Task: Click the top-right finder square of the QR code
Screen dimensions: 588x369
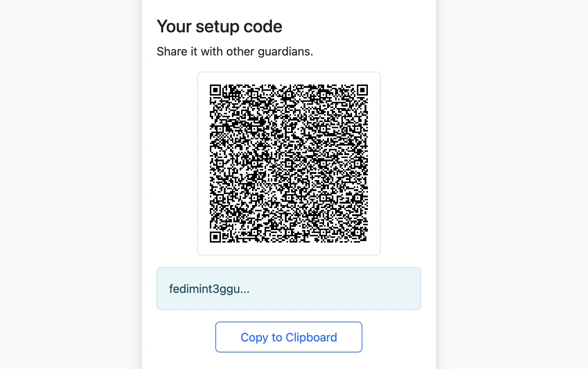Action: (x=362, y=90)
